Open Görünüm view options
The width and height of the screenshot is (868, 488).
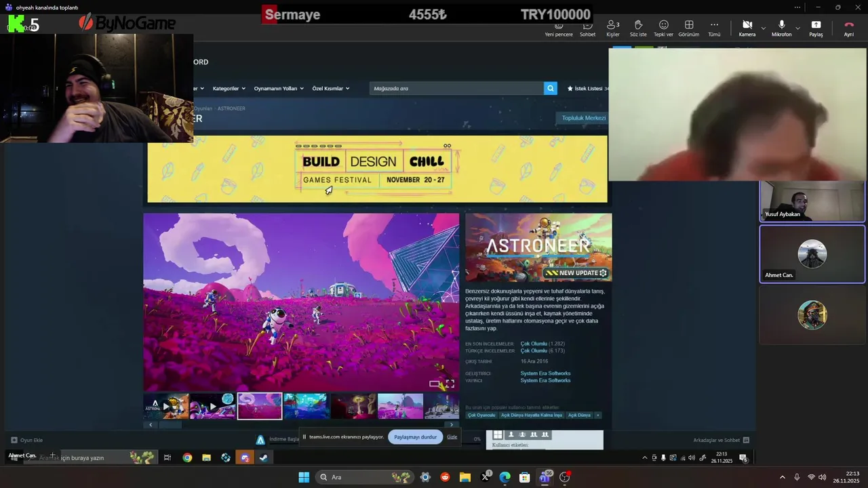click(688, 28)
